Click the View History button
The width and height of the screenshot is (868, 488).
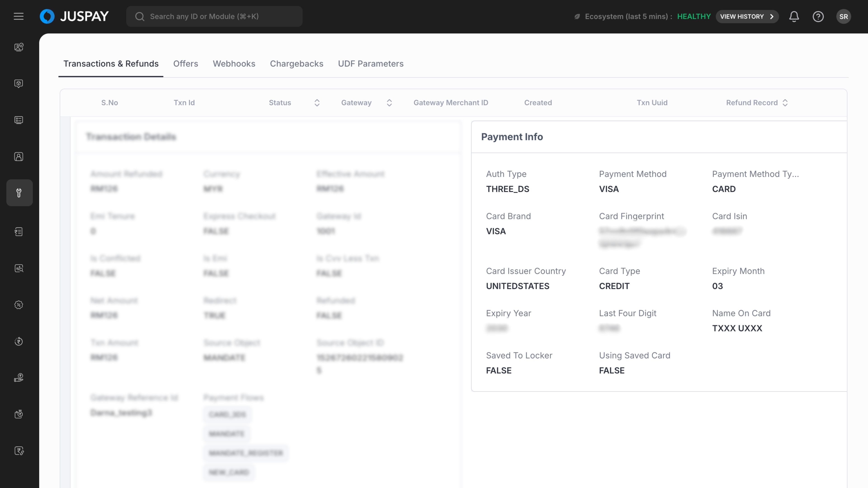747,16
